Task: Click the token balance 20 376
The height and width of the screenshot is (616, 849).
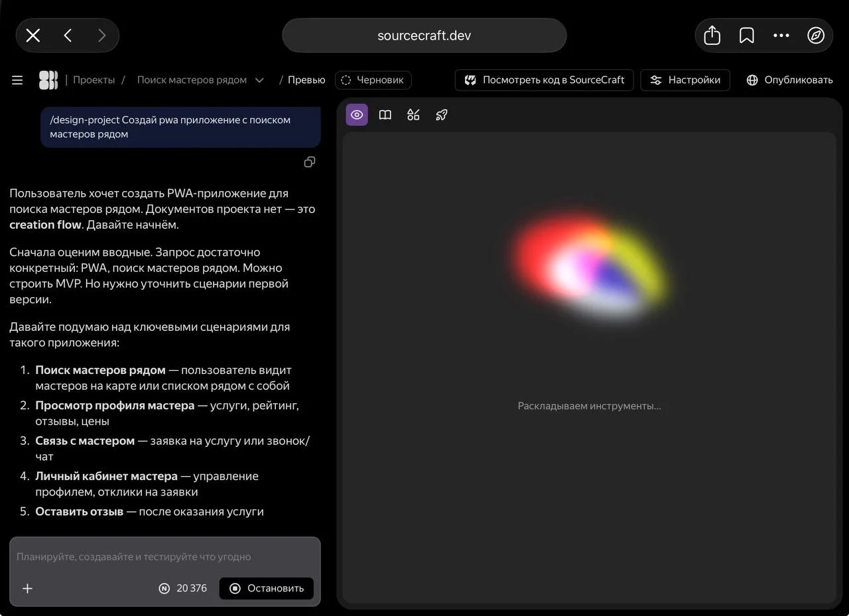Action: click(x=182, y=588)
